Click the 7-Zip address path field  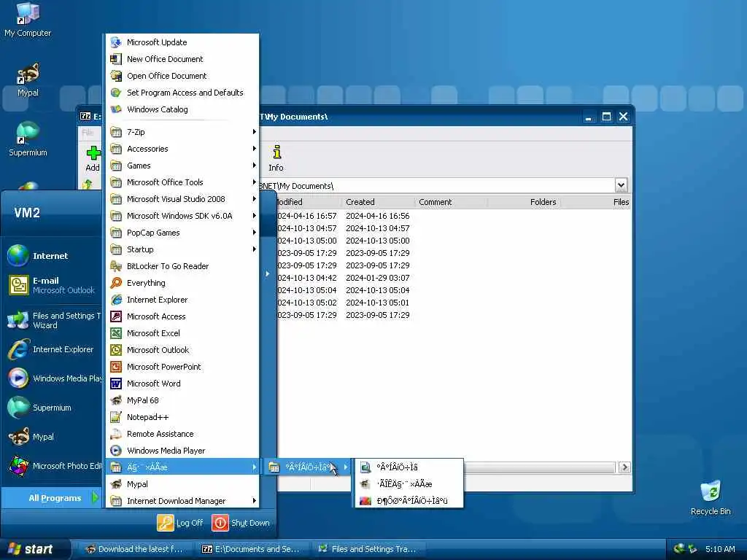(x=436, y=186)
